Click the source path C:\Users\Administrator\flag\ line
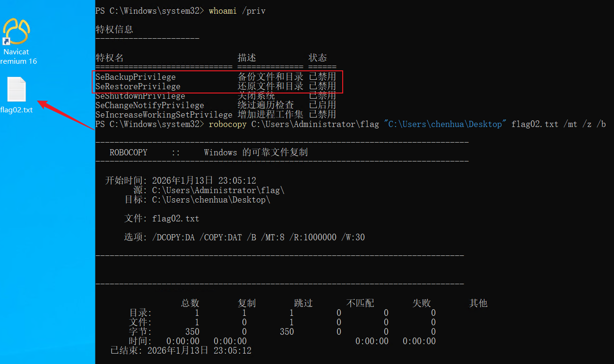 [x=218, y=190]
